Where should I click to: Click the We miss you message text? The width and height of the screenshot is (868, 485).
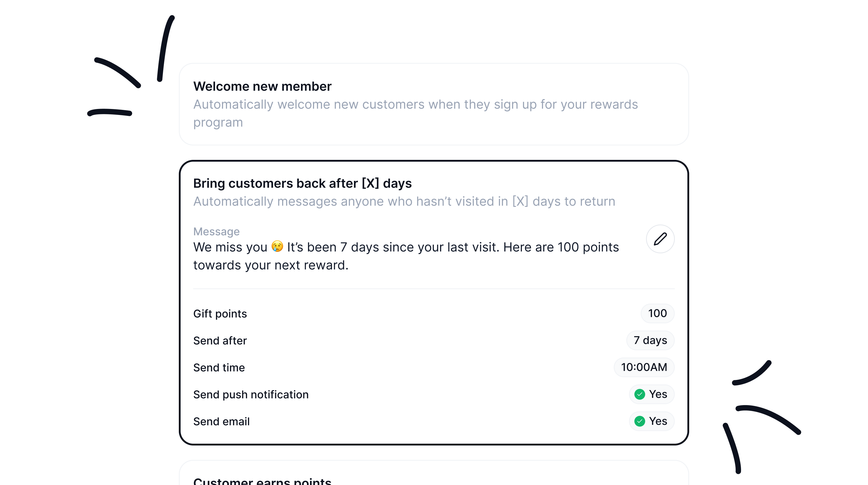pyautogui.click(x=404, y=255)
